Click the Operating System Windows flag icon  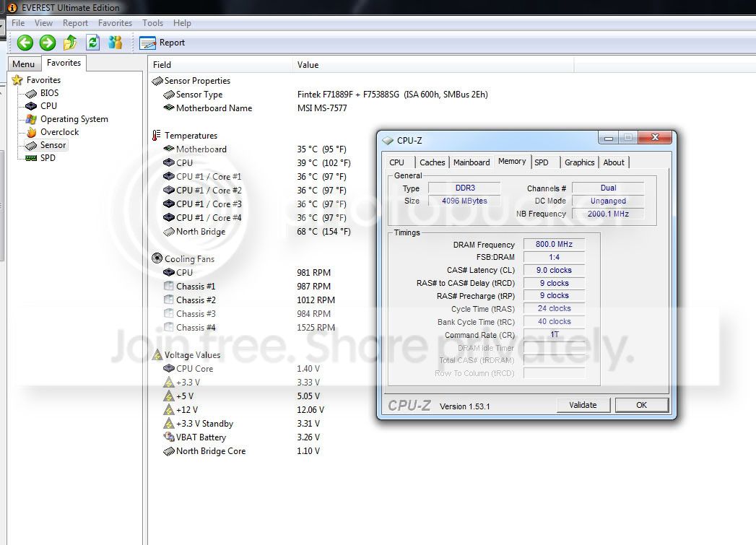coord(31,119)
